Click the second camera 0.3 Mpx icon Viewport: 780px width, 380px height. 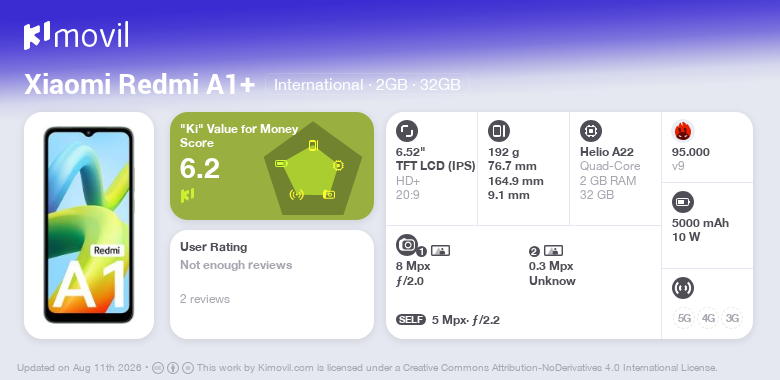pos(553,251)
